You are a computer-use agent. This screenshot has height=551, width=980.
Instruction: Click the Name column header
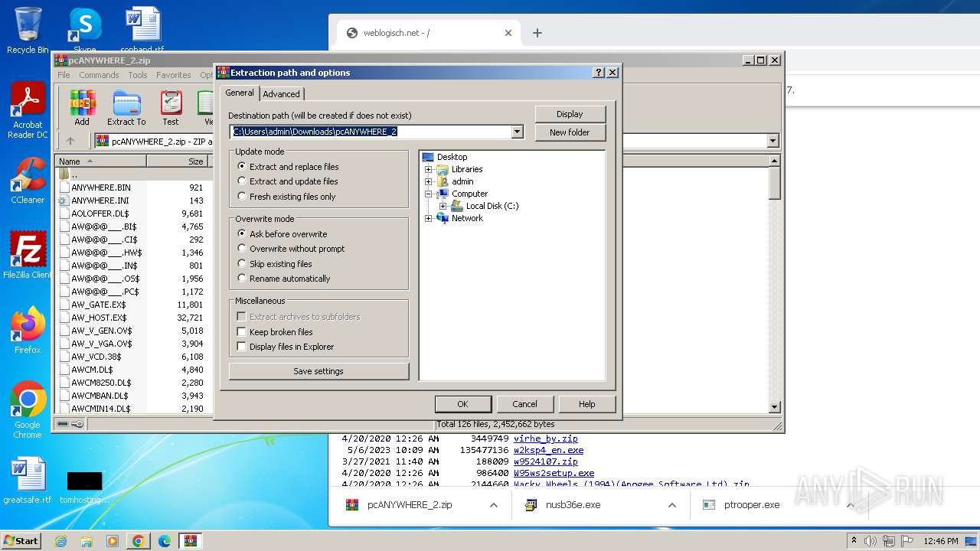pyautogui.click(x=101, y=161)
